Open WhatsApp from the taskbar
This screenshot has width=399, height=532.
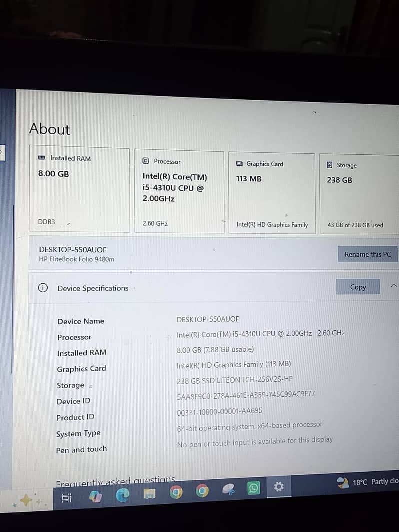[253, 488]
